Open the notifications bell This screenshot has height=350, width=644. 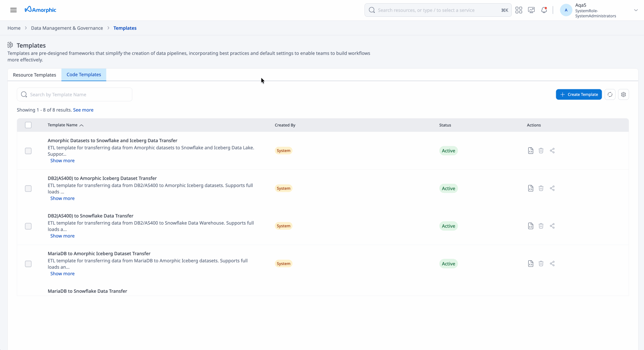click(x=544, y=10)
